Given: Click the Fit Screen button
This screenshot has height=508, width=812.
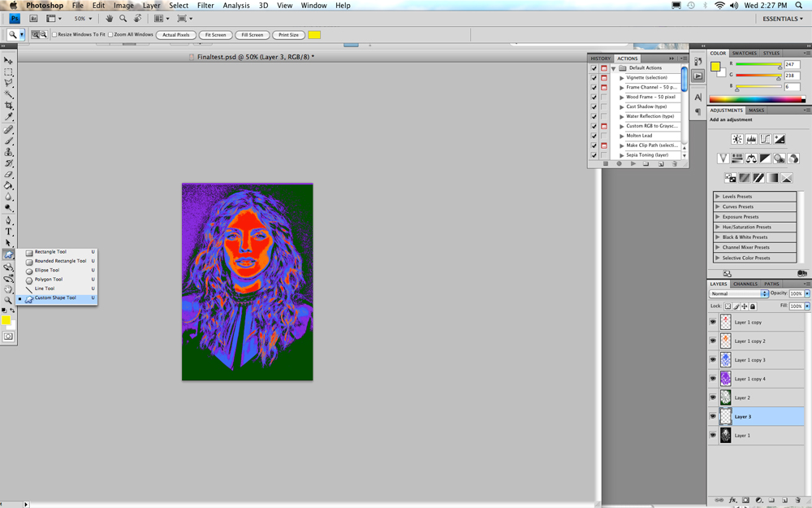Looking at the screenshot, I should pyautogui.click(x=215, y=35).
